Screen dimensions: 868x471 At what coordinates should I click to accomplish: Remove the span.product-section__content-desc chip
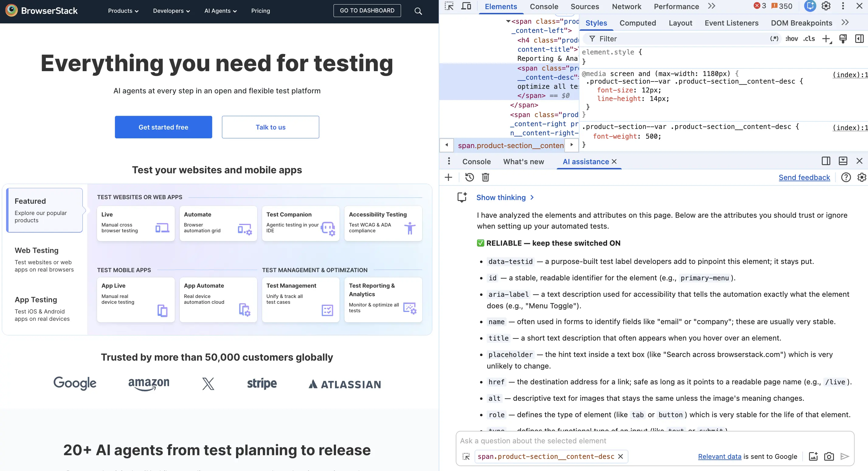621,457
